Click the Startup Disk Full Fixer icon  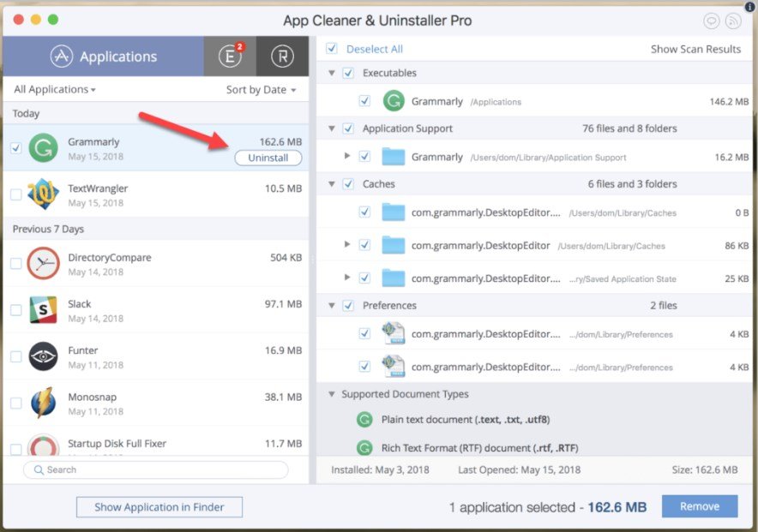point(43,445)
